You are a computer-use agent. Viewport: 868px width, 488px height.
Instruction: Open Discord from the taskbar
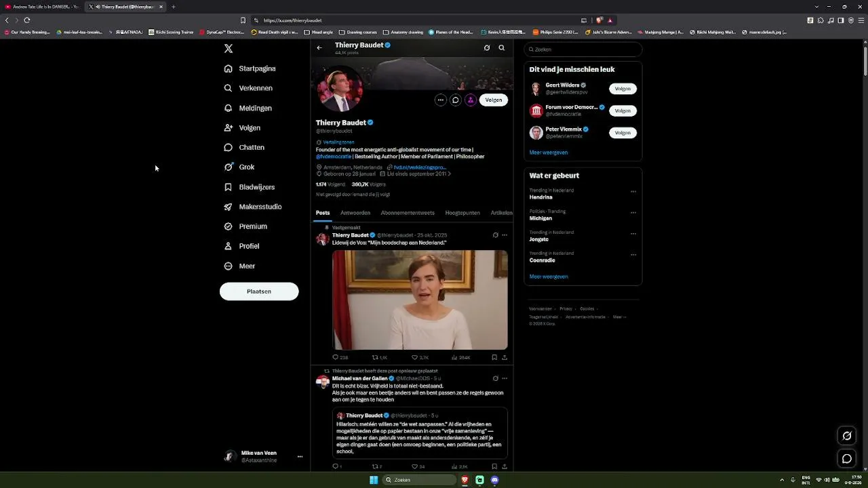[x=494, y=480]
